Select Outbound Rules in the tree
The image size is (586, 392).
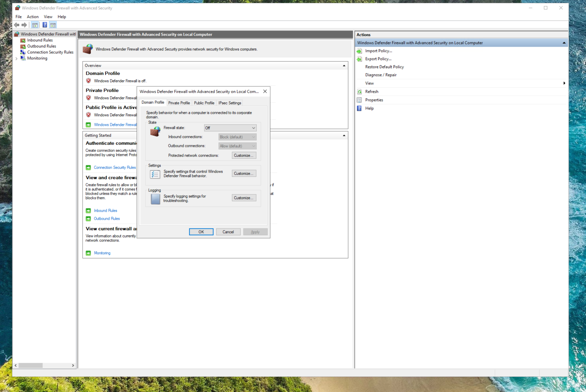[x=42, y=46]
